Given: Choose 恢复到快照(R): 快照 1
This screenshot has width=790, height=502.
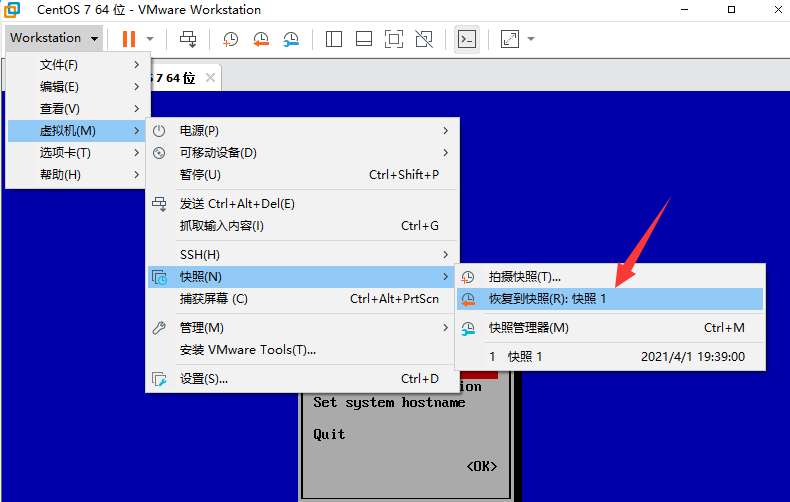Looking at the screenshot, I should [610, 299].
